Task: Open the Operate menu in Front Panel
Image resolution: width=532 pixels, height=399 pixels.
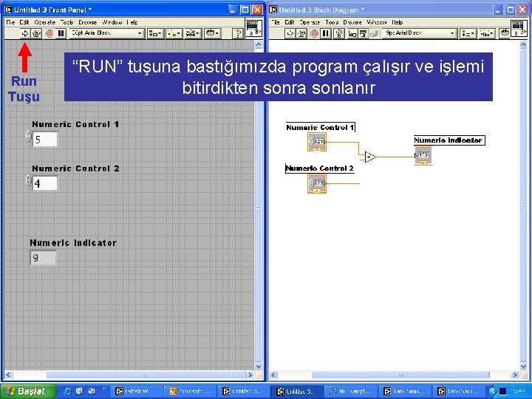Action: click(45, 22)
